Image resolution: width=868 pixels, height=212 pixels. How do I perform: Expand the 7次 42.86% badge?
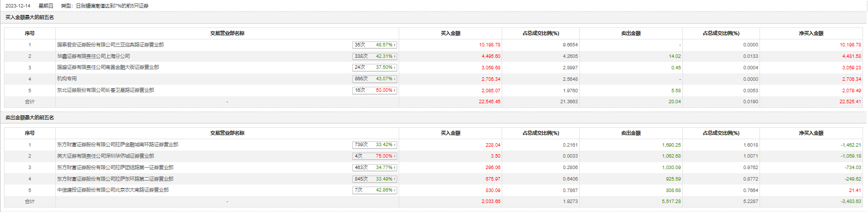click(374, 190)
